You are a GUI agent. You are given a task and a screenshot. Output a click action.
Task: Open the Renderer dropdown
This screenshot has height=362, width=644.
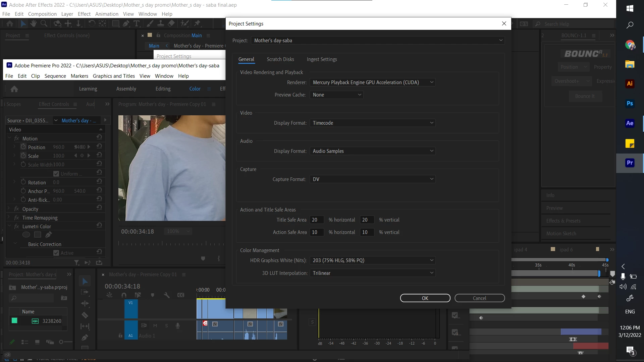point(372,82)
